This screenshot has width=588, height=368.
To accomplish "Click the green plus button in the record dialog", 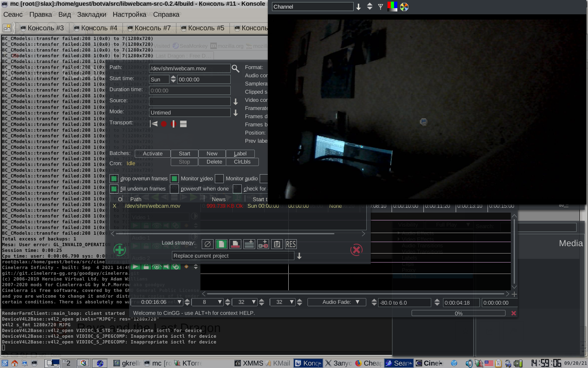I will 119,249.
